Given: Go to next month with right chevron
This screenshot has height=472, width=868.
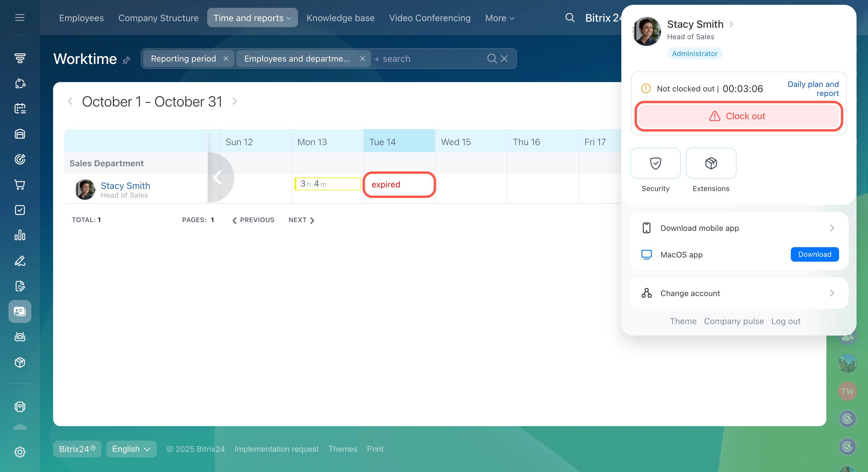Looking at the screenshot, I should coord(235,101).
